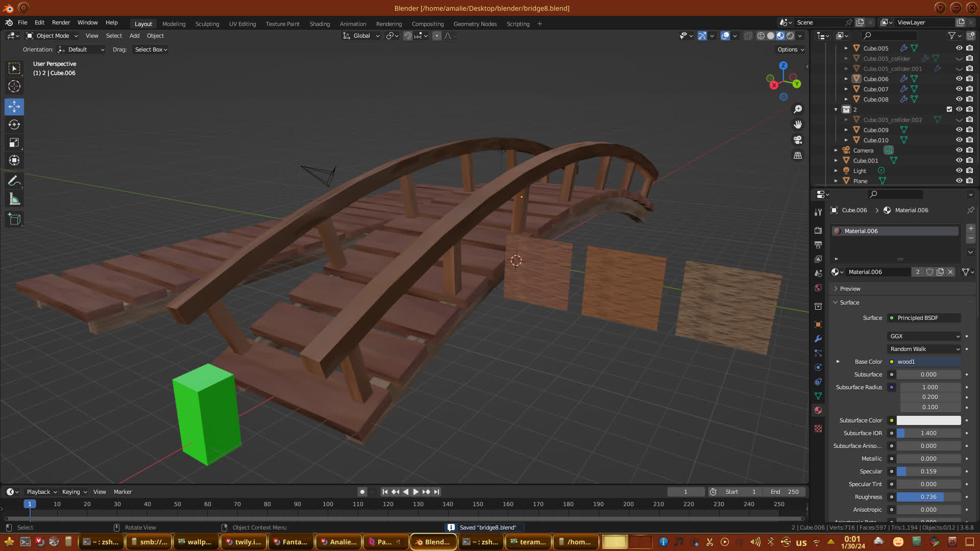980x551 pixels.
Task: Click the End frame field
Action: [785, 492]
